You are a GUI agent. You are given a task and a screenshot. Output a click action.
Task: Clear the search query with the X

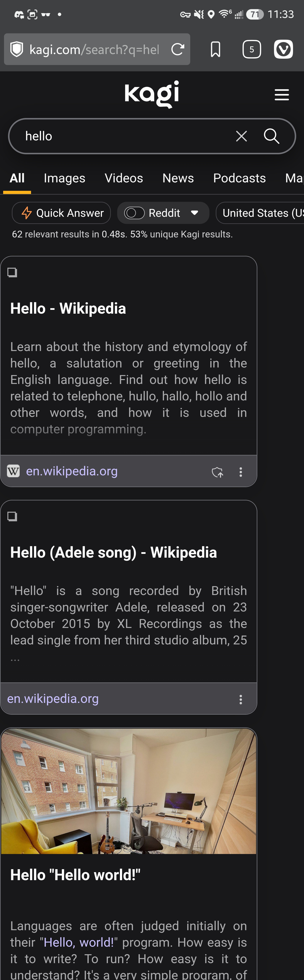[241, 136]
